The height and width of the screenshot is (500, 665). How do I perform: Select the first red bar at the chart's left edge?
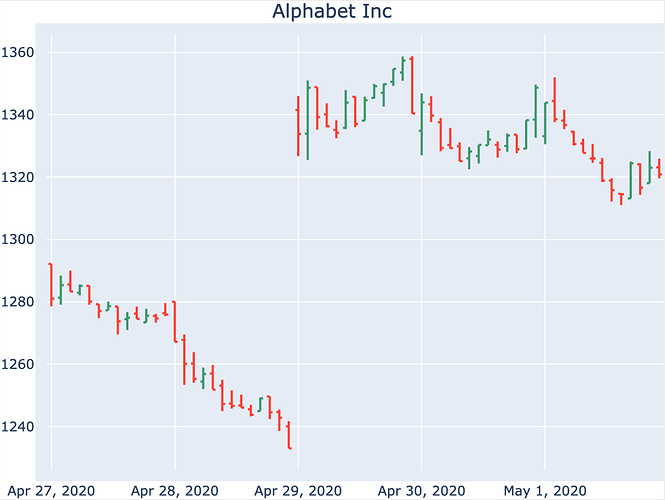pyautogui.click(x=51, y=285)
